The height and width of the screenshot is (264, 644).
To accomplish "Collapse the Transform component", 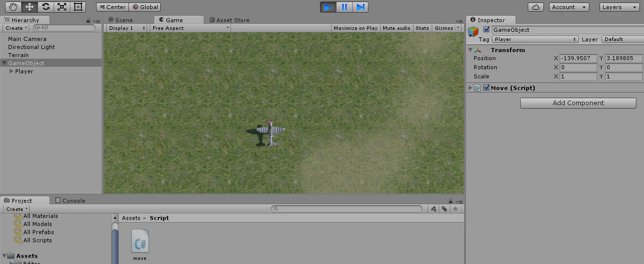I will pos(470,50).
